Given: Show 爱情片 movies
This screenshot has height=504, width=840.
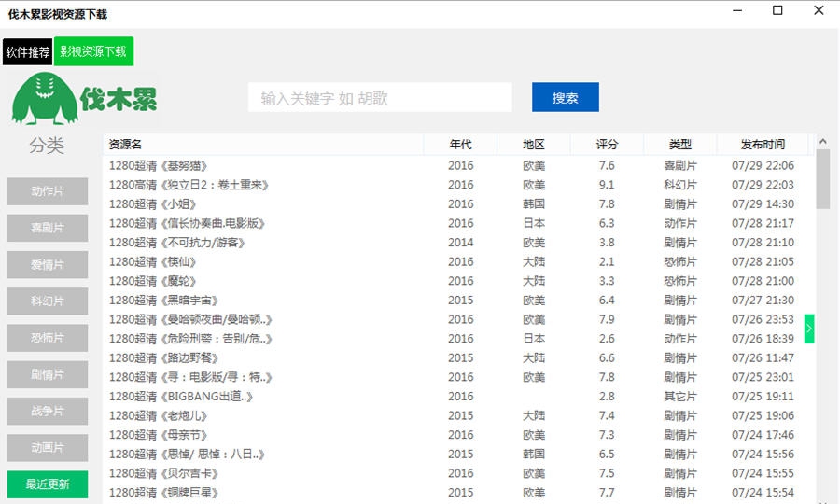Looking at the screenshot, I should tap(48, 264).
